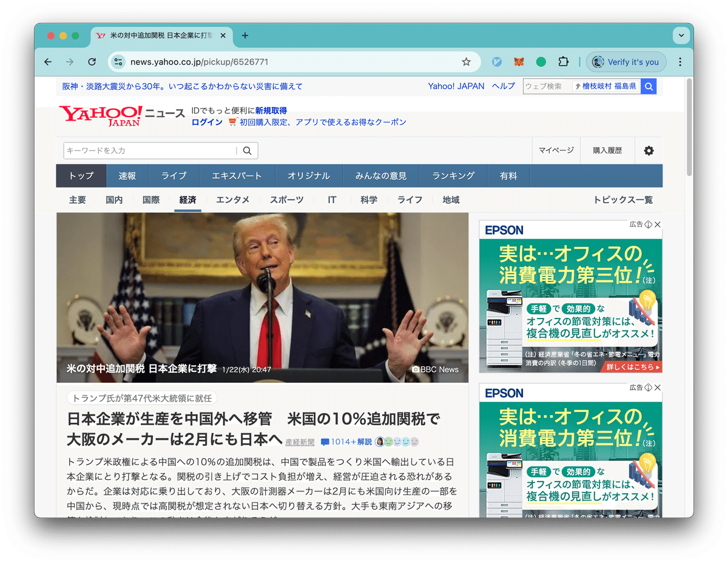Close the top EPSON advertisement
This screenshot has width=728, height=563.
click(x=658, y=224)
